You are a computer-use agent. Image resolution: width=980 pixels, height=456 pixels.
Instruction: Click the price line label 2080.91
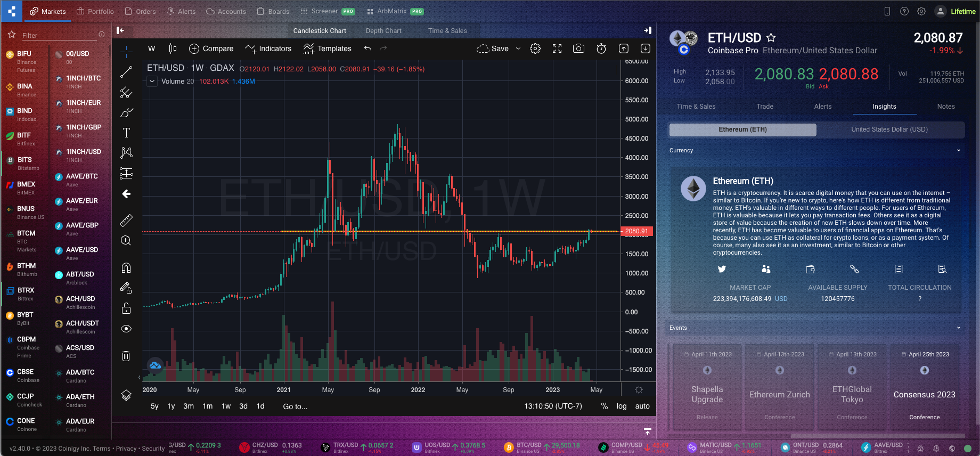click(637, 231)
